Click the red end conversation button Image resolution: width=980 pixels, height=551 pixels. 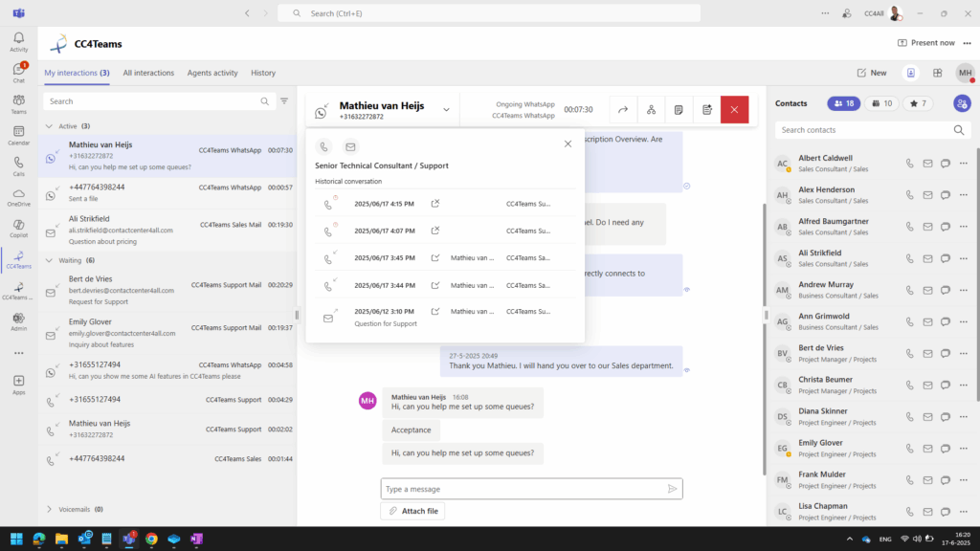click(734, 110)
